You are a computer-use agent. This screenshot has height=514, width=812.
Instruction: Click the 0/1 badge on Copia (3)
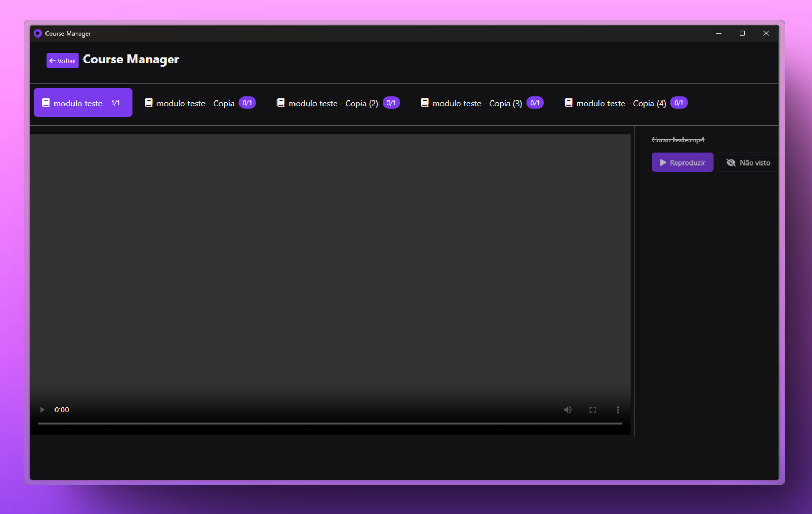point(535,103)
